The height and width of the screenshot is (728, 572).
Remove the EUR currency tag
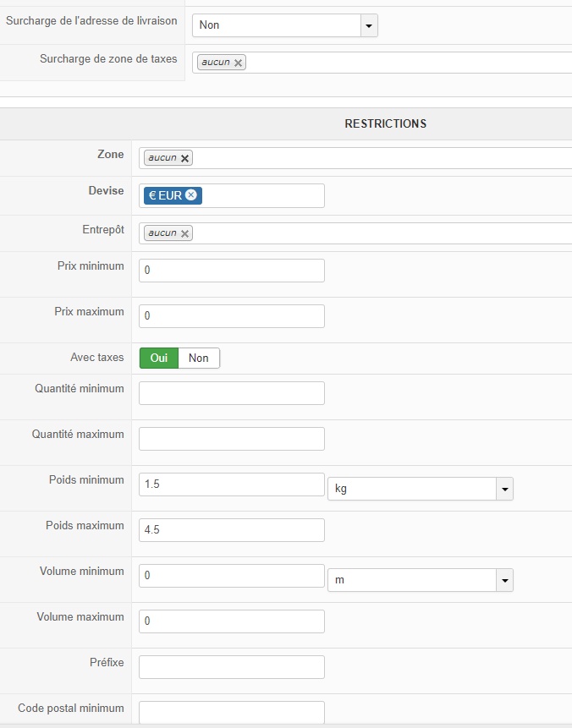(x=191, y=195)
